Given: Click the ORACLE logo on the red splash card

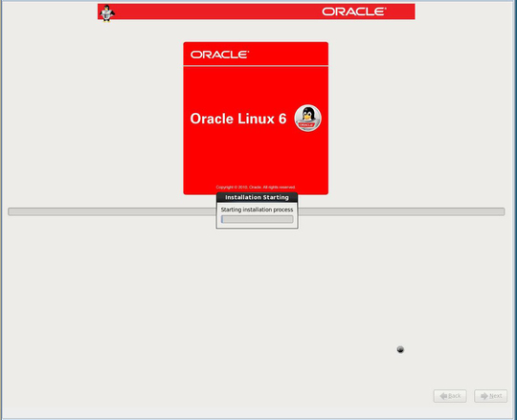Looking at the screenshot, I should [219, 55].
